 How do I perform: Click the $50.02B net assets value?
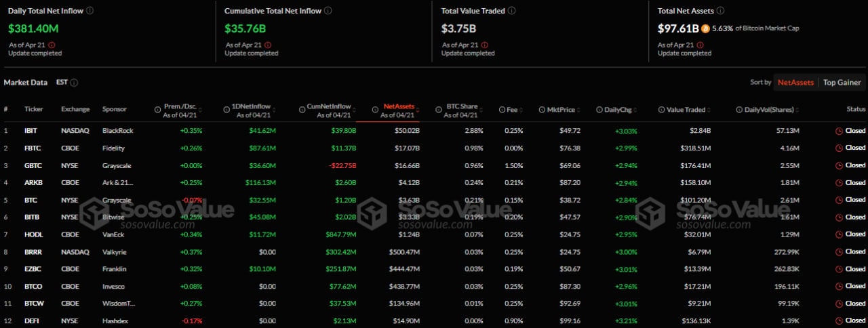(407, 130)
